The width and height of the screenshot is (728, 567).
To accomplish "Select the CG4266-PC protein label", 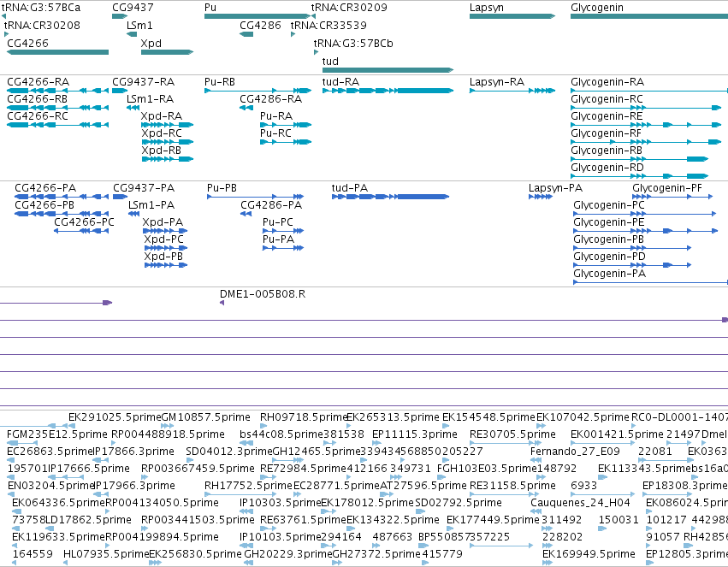I will click(x=84, y=222).
